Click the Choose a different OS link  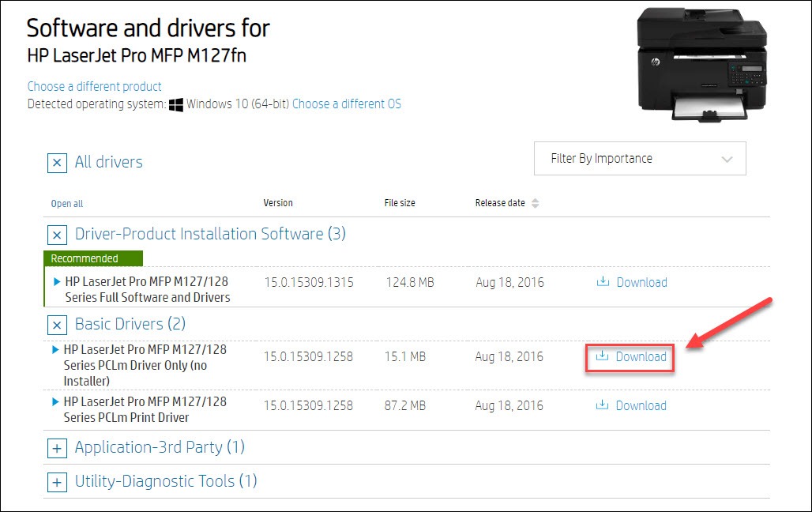coord(346,104)
